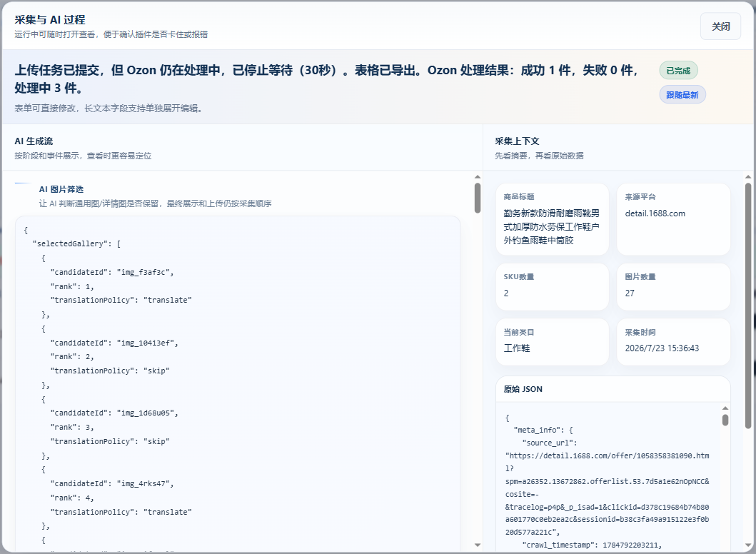Click the 采集上下文 panel scrollbar up arrow
Viewport: 756px width, 554px height.
pyautogui.click(x=748, y=177)
